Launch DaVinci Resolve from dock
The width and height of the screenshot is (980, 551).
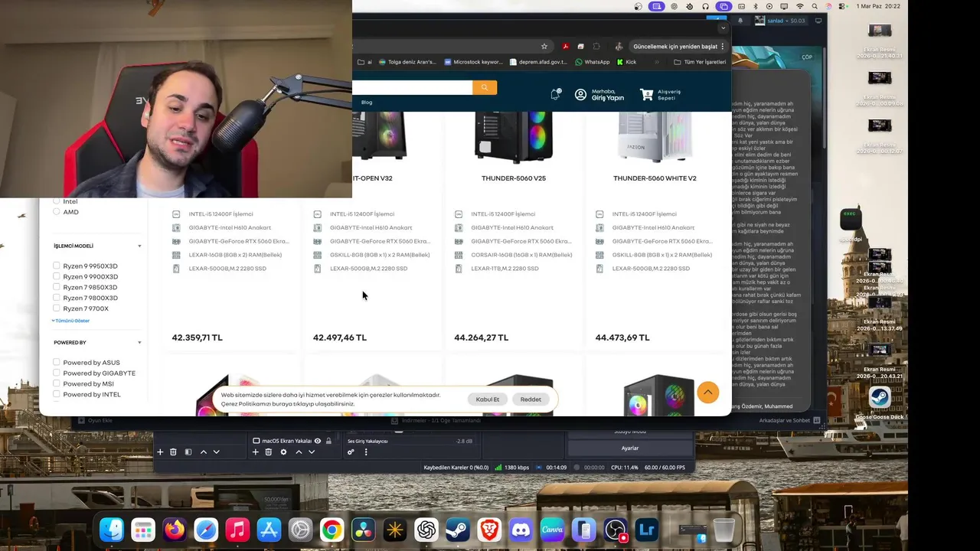[363, 530]
